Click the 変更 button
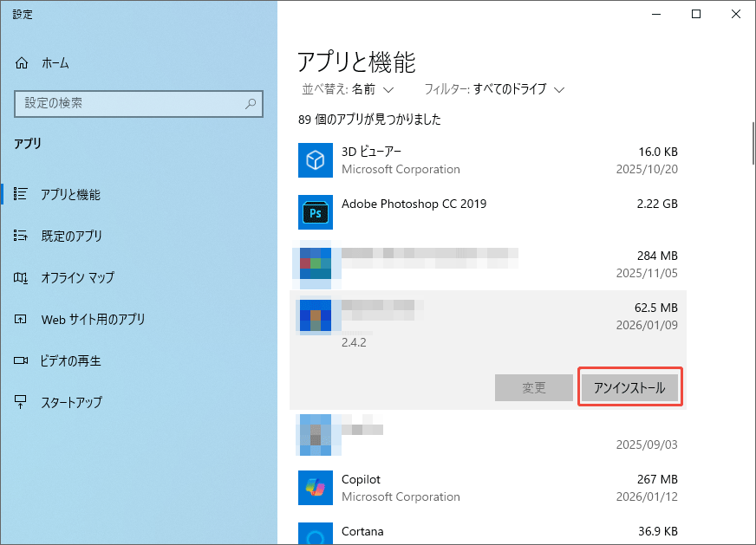Image resolution: width=756 pixels, height=545 pixels. (533, 387)
